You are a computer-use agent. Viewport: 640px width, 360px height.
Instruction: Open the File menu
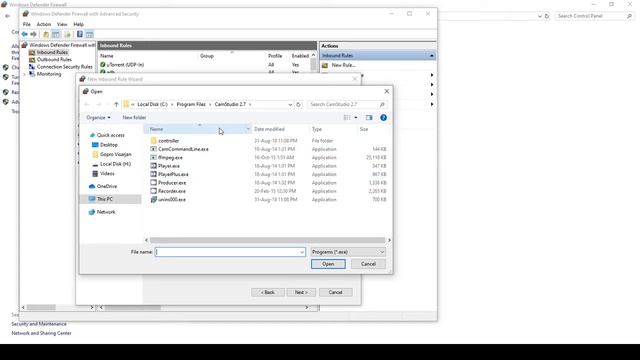[x=27, y=24]
